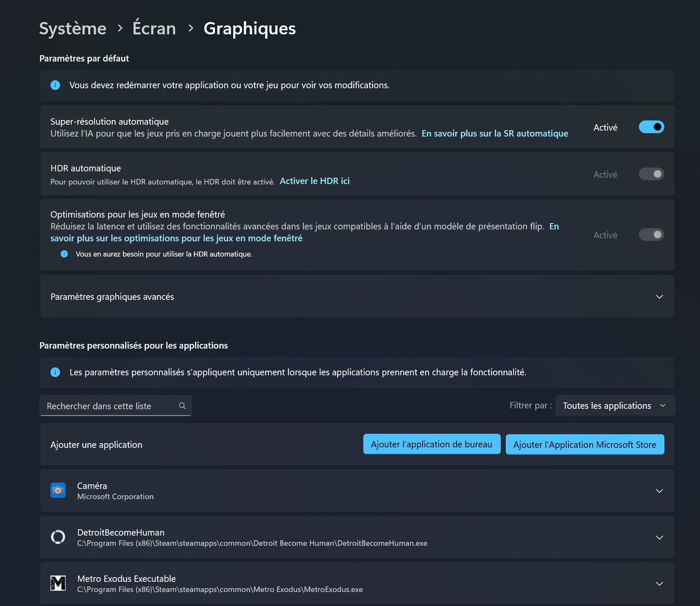Click the Ajouter une application label
The image size is (700, 606).
96,445
